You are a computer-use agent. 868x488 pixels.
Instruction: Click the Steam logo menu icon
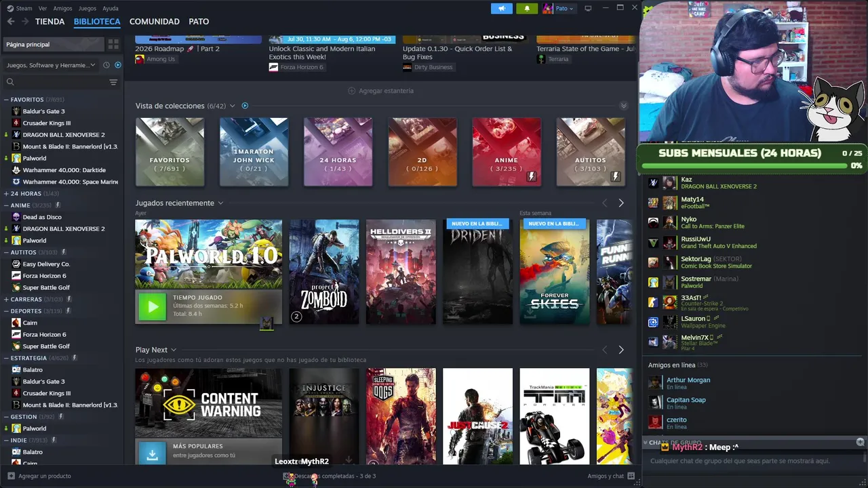click(10, 8)
